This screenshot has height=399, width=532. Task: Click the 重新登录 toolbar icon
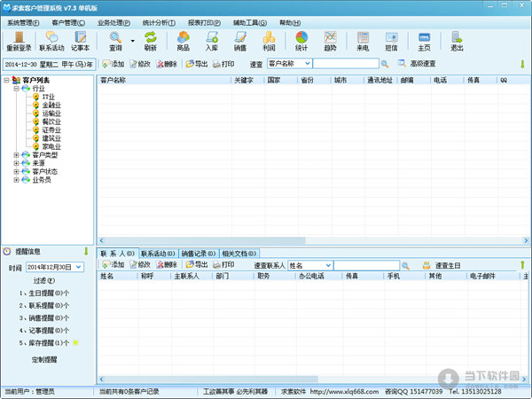(19, 41)
